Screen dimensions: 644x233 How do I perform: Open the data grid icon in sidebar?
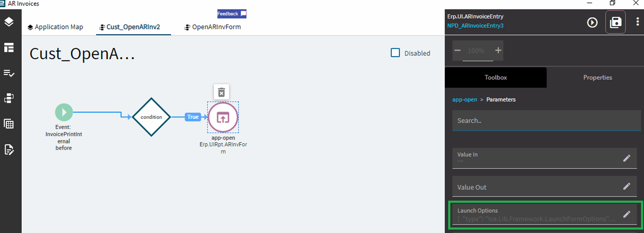9,124
